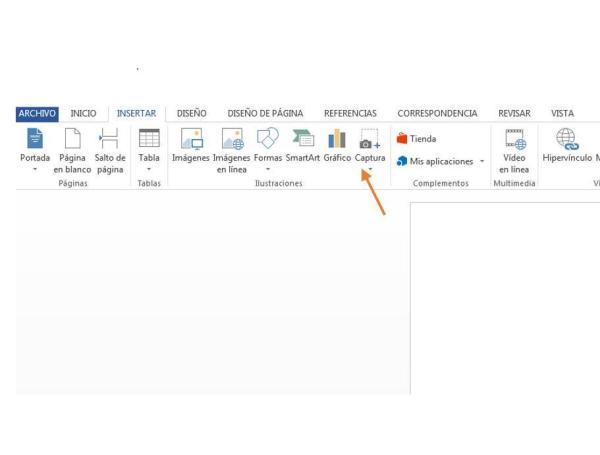
Task: Go to the DISEÑO DE PÁGINA tab
Action: point(265,114)
